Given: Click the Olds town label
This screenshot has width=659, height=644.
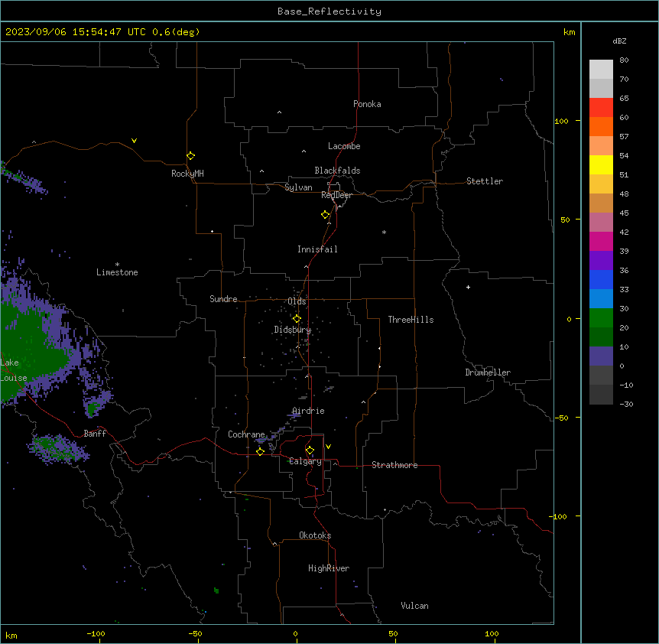Looking at the screenshot, I should coord(297,301).
